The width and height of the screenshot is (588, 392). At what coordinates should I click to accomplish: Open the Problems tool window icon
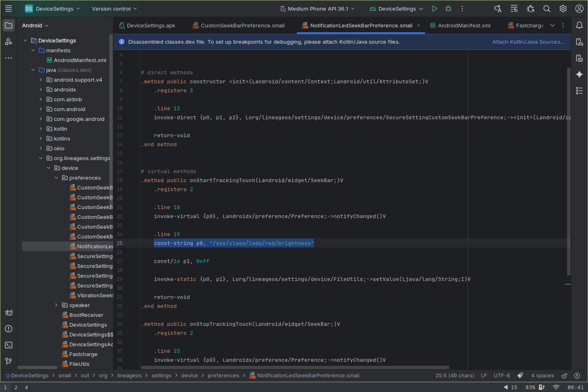coord(9,329)
